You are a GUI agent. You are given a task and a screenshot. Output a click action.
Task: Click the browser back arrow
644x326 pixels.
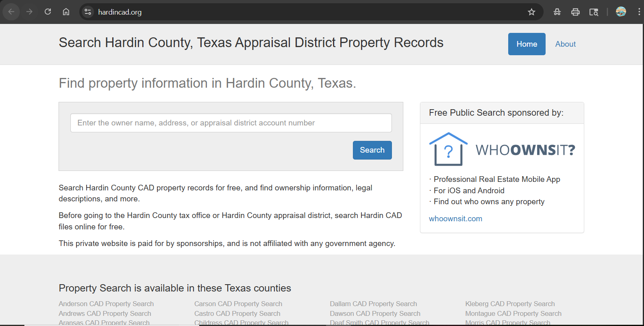click(x=11, y=12)
